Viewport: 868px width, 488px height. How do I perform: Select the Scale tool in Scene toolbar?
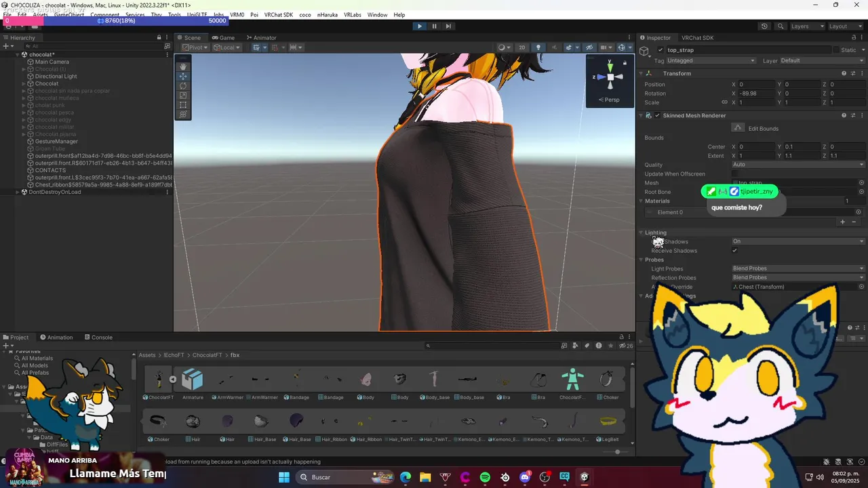click(x=183, y=96)
